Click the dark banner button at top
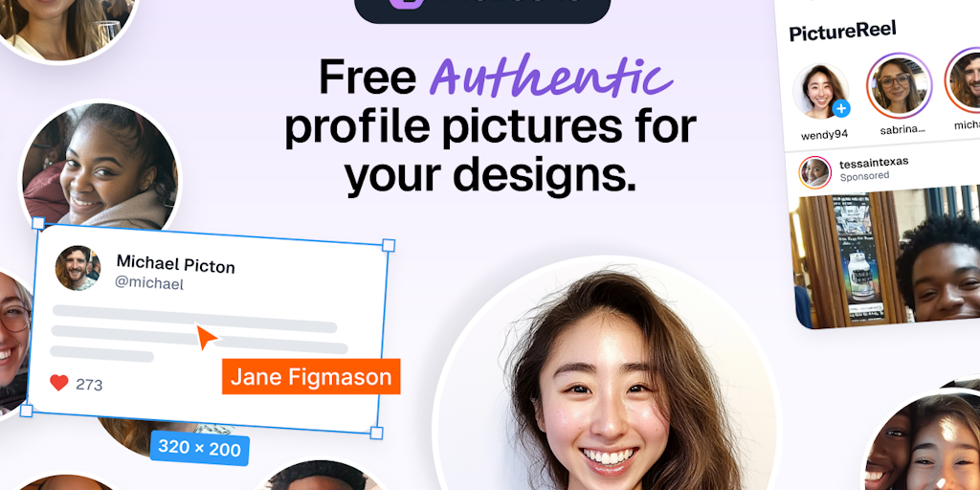Image resolution: width=980 pixels, height=490 pixels. click(x=482, y=9)
